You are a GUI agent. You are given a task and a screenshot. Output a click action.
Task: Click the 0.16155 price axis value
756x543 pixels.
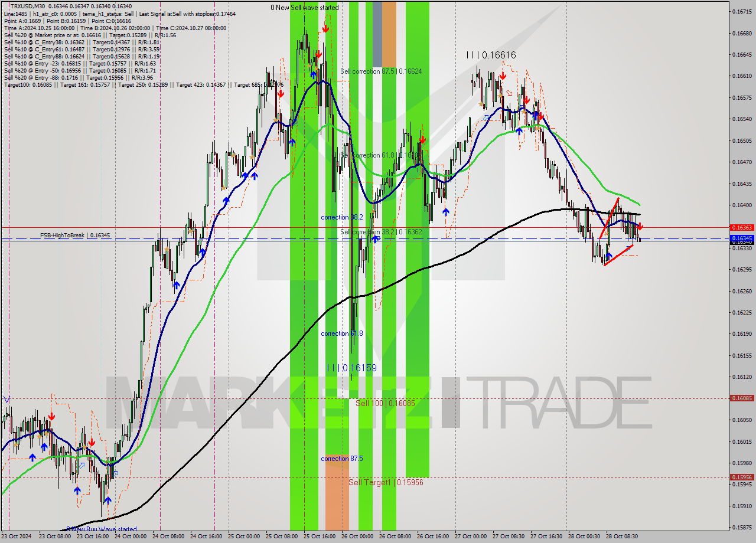coord(742,356)
